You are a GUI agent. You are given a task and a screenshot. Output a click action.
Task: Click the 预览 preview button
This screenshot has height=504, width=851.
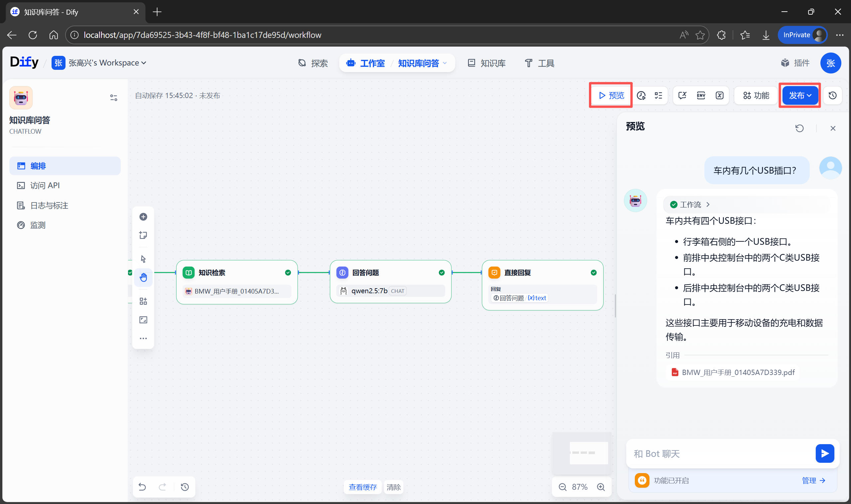pos(611,95)
